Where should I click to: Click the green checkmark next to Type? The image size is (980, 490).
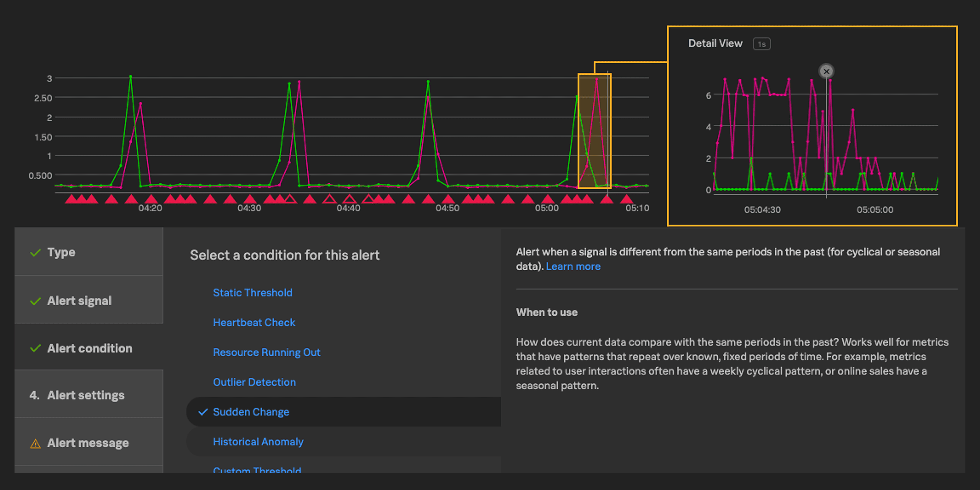click(x=35, y=253)
